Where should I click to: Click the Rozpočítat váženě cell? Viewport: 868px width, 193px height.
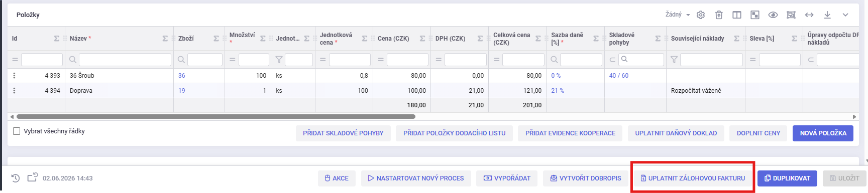[x=705, y=91]
